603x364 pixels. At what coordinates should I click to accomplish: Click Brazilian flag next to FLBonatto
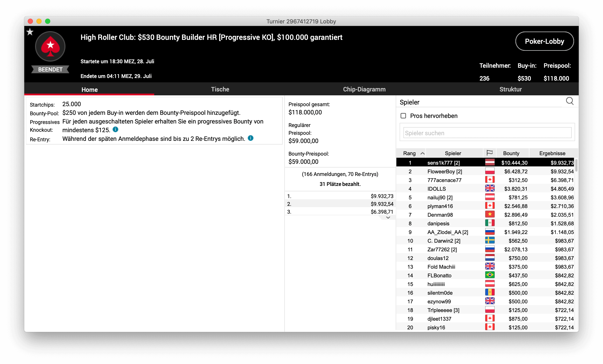pyautogui.click(x=490, y=275)
